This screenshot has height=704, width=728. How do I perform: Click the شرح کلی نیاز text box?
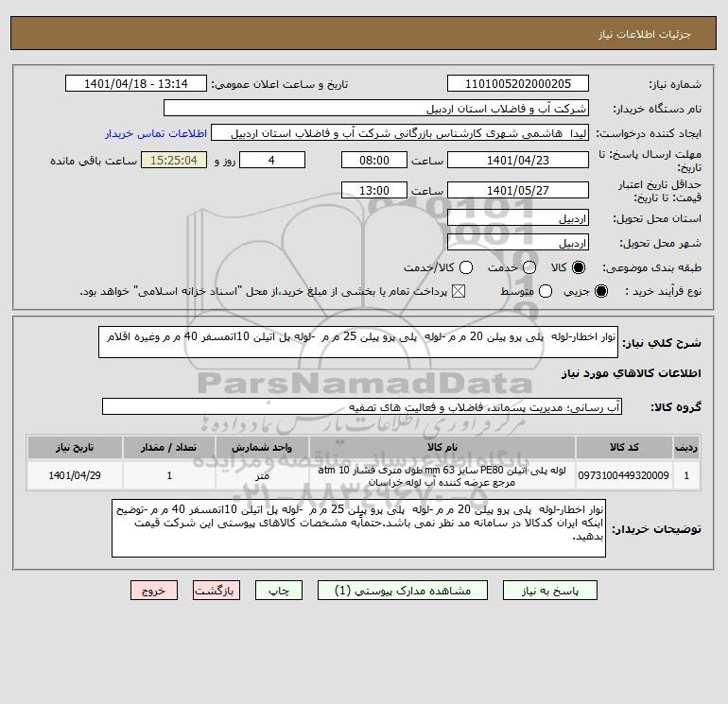pos(358,342)
